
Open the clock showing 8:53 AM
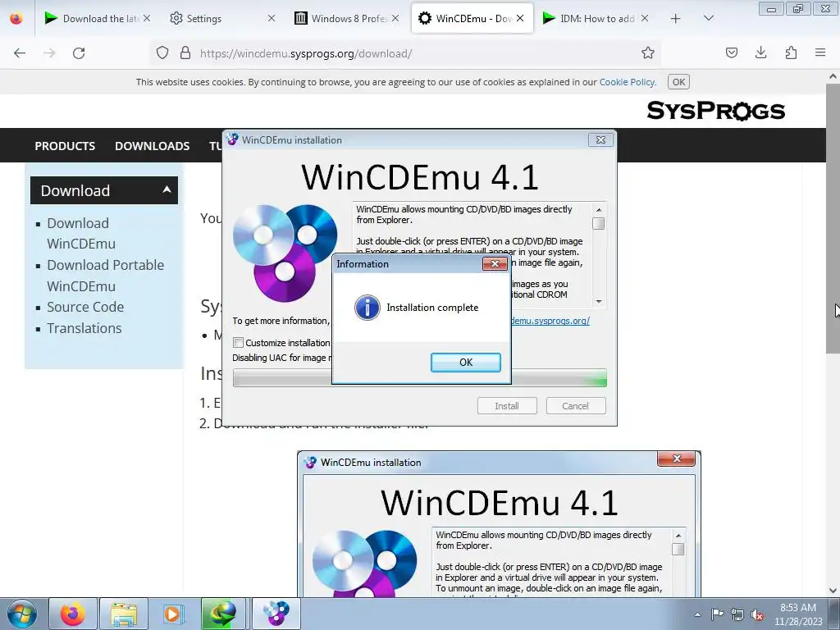tap(798, 614)
